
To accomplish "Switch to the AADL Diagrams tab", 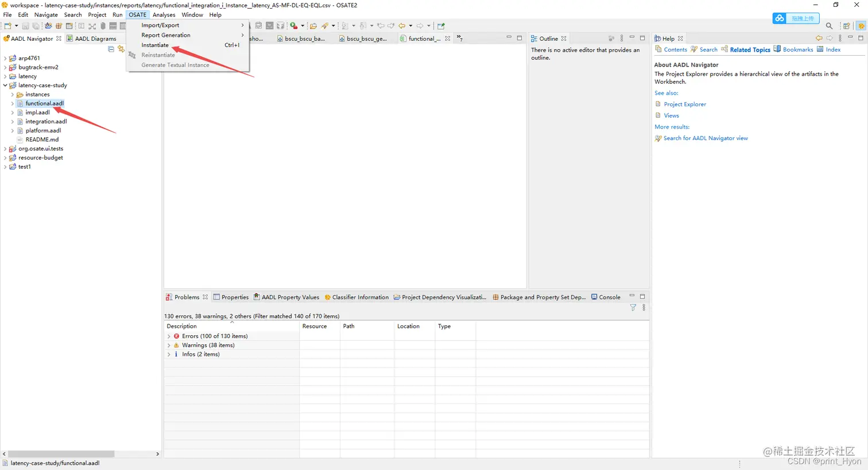I will click(92, 38).
